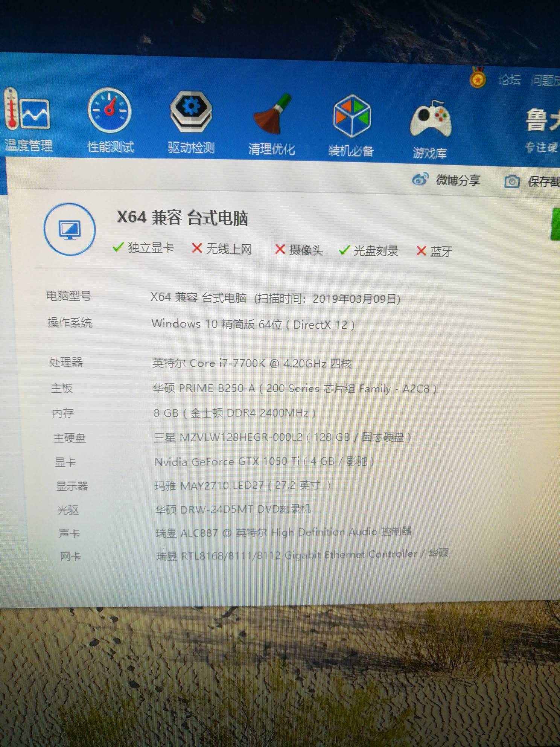
Task: Click the 华硕 PRIME B250-A motherboard value
Action: 295,388
